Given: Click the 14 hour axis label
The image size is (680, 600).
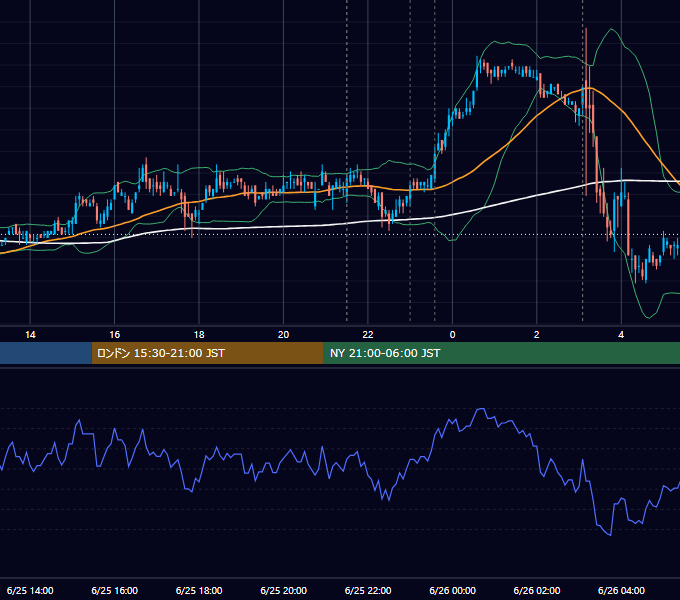Looking at the screenshot, I should pos(30,335).
